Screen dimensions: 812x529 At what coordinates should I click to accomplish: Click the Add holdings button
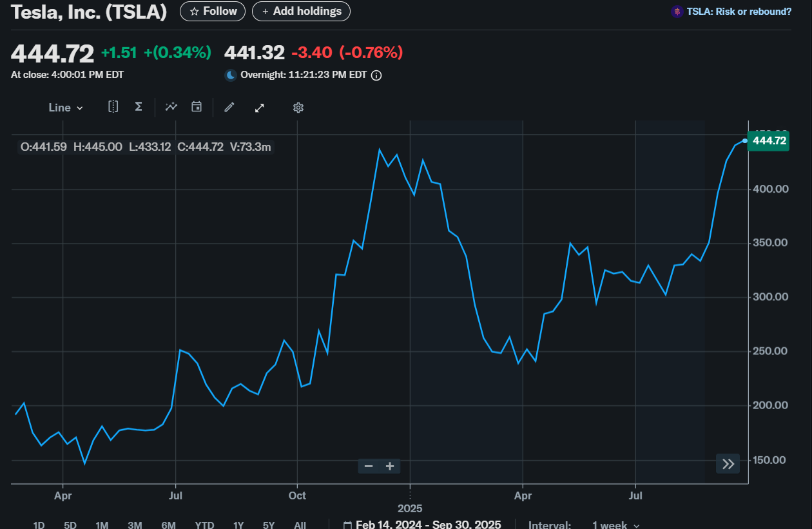pos(301,12)
